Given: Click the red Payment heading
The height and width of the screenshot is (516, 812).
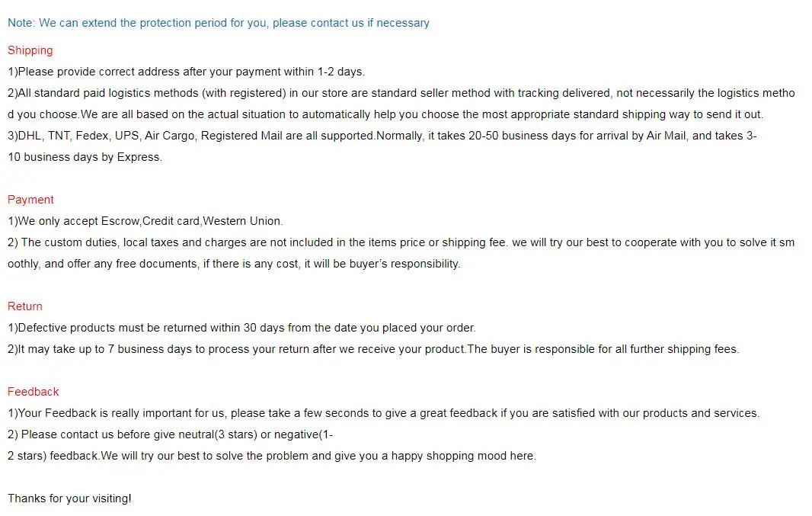Looking at the screenshot, I should 30,200.
